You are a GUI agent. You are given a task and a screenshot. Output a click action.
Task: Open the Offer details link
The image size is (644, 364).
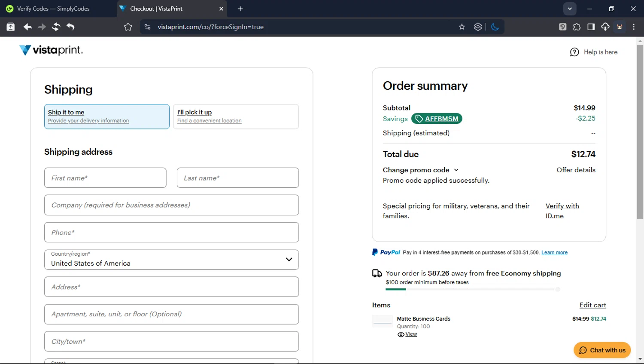[576, 170]
